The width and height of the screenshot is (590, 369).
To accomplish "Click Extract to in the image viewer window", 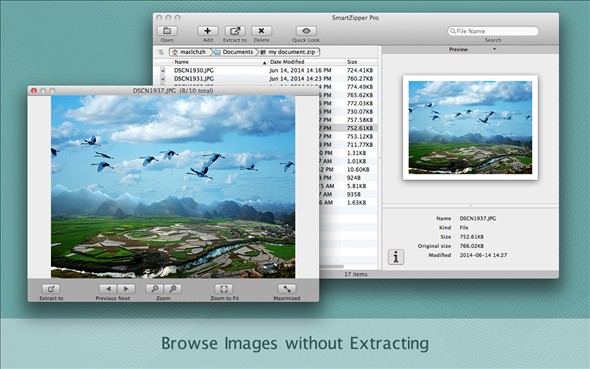I will (51, 289).
